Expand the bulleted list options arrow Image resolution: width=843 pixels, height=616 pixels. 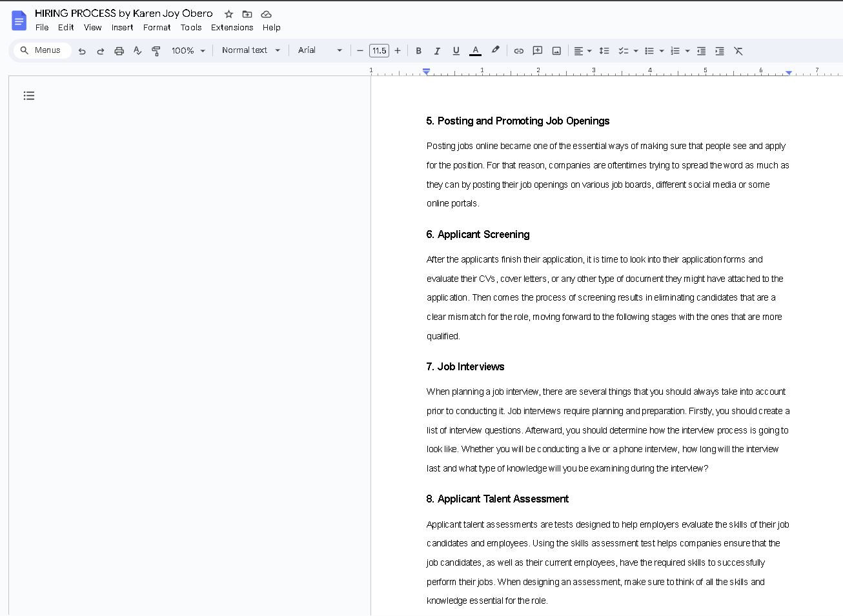(662, 51)
